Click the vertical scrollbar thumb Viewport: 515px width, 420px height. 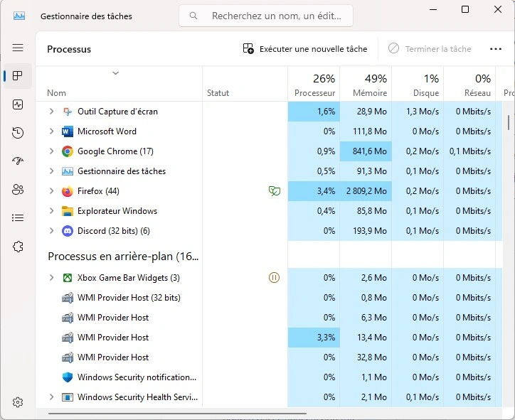(509, 122)
